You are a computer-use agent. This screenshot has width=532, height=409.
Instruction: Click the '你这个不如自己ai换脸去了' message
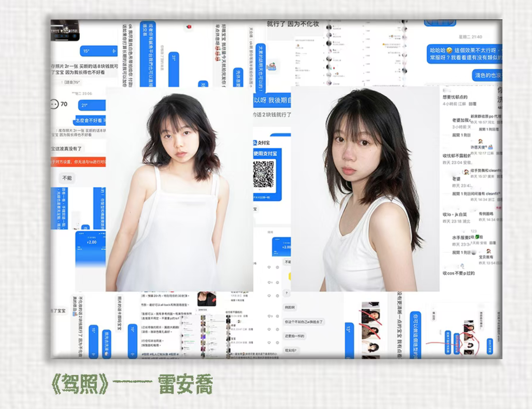coord(304,321)
